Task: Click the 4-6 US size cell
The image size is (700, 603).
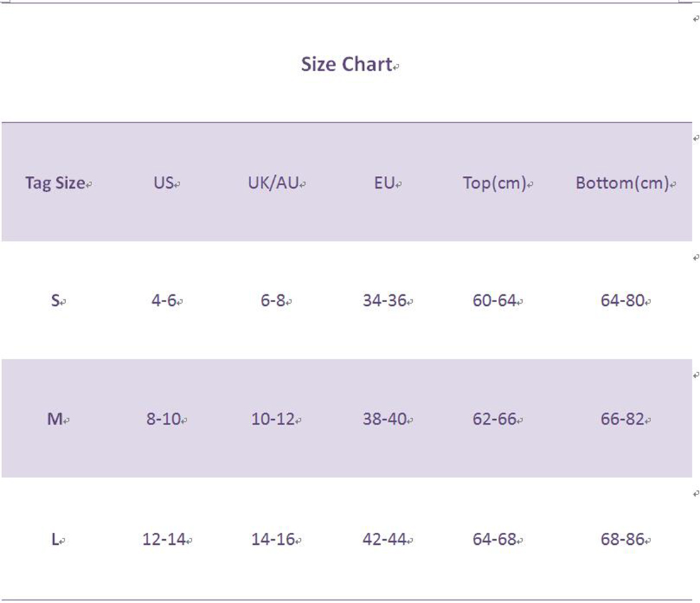Action: click(164, 301)
